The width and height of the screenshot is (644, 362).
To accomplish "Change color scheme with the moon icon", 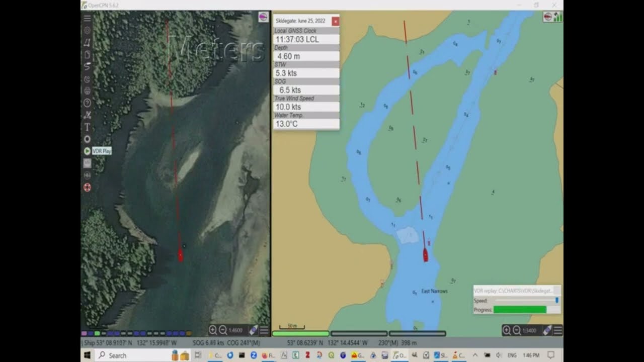I will [87, 79].
